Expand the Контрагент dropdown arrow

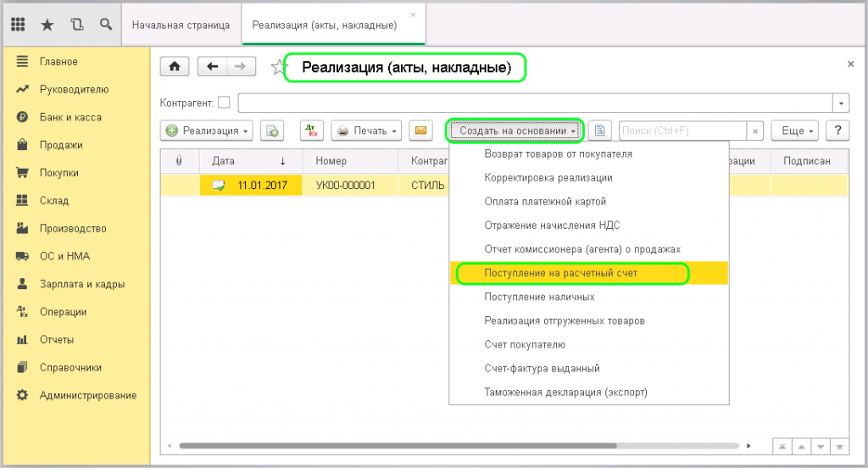click(841, 103)
